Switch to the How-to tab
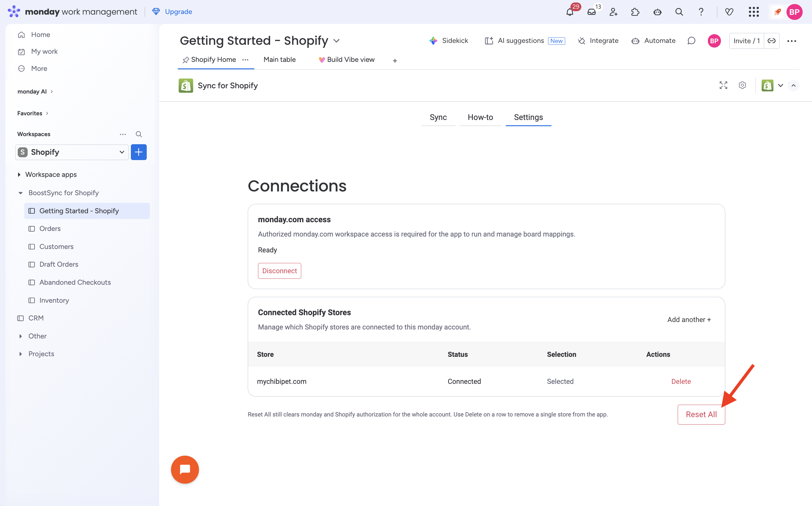 tap(480, 117)
